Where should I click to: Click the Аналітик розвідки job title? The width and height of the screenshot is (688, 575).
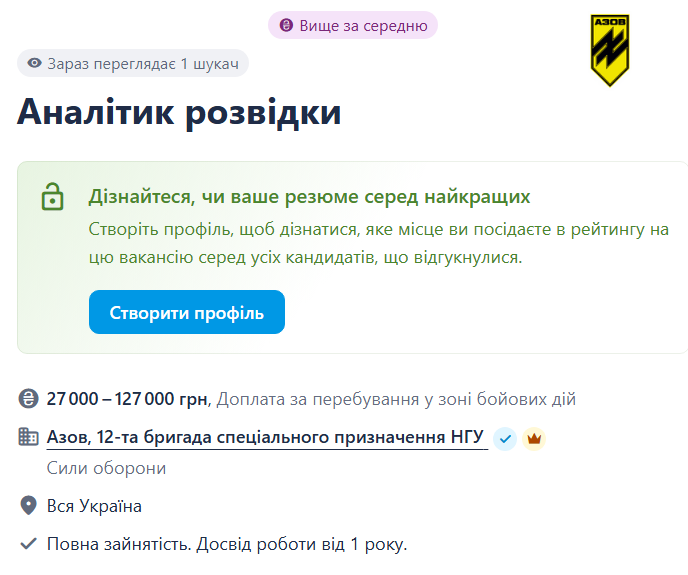(x=179, y=111)
